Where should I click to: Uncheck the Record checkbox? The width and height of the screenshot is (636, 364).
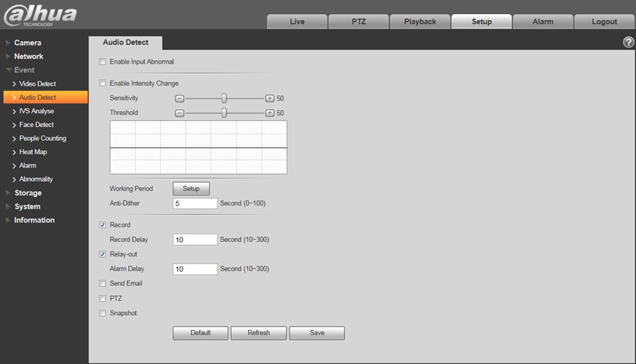point(103,224)
